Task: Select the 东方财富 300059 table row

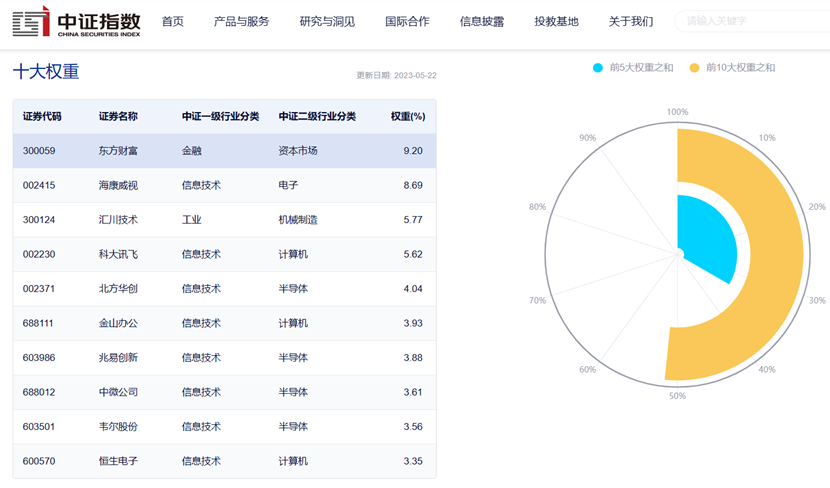Action: 224,151
